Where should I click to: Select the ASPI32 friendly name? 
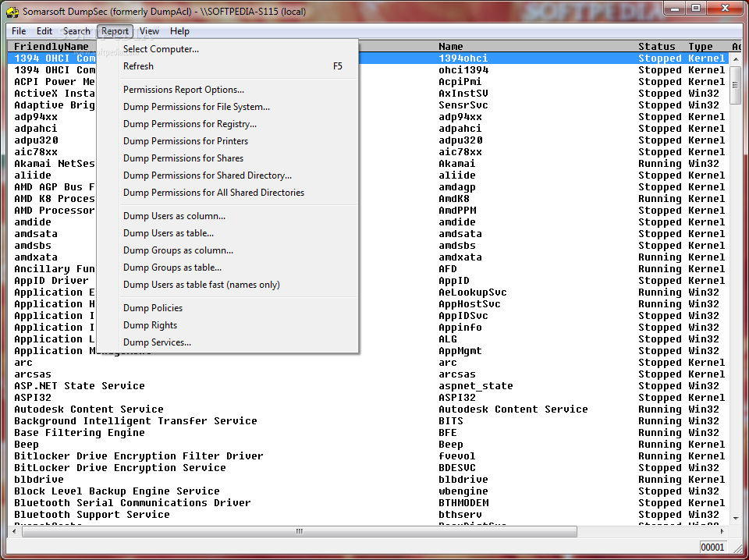coord(33,398)
